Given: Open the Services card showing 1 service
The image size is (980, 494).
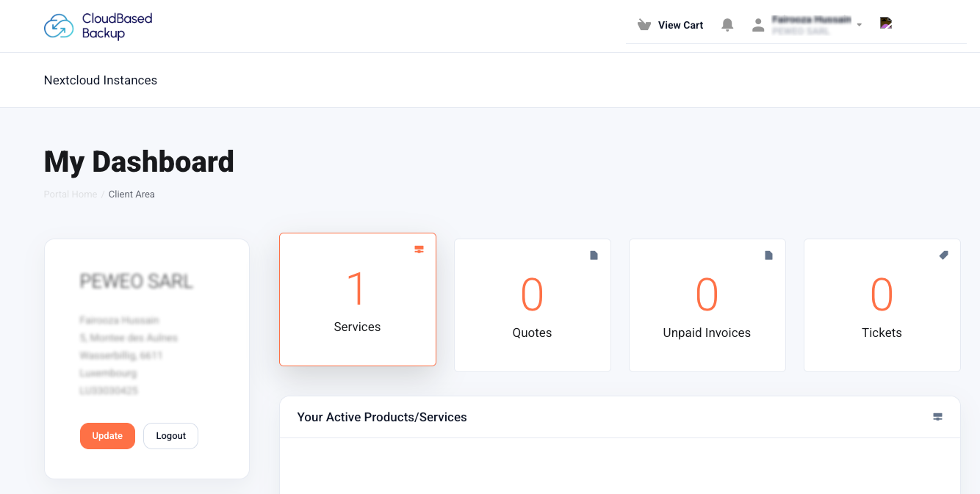Looking at the screenshot, I should coord(358,299).
